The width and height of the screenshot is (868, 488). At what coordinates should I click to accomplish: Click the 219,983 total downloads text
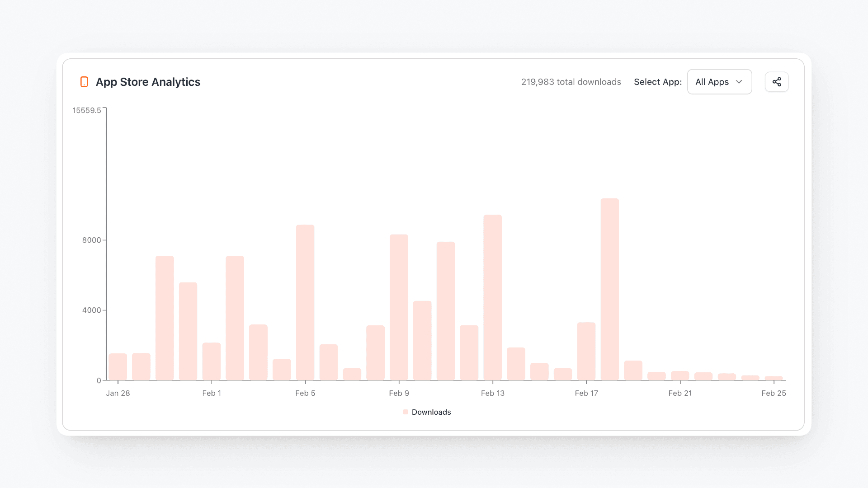tap(571, 82)
